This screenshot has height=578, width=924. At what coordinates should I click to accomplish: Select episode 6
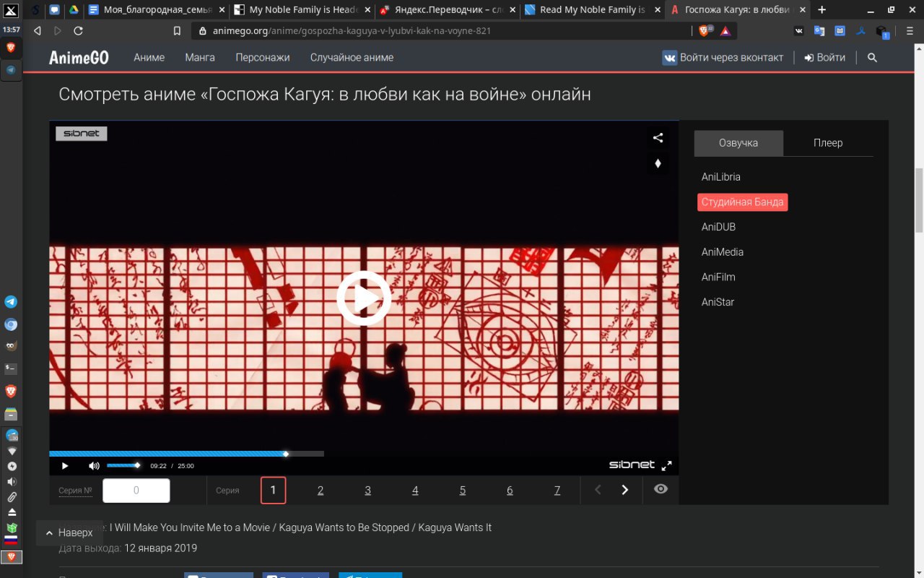510,491
